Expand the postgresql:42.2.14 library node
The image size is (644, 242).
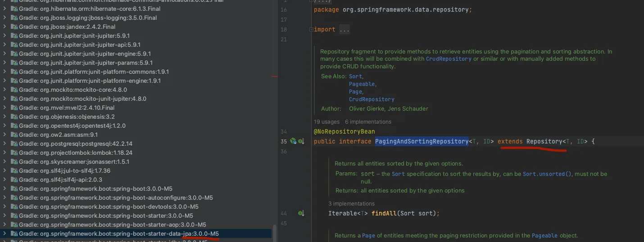(x=5, y=143)
